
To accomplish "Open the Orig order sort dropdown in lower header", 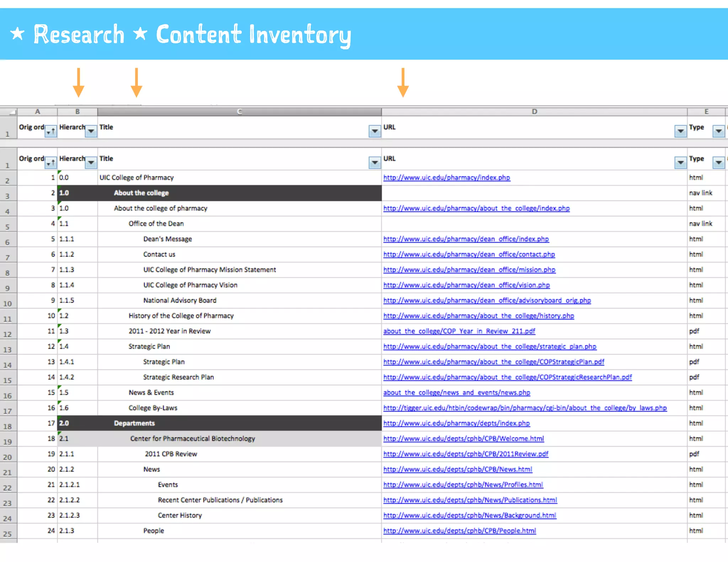I will [x=51, y=163].
